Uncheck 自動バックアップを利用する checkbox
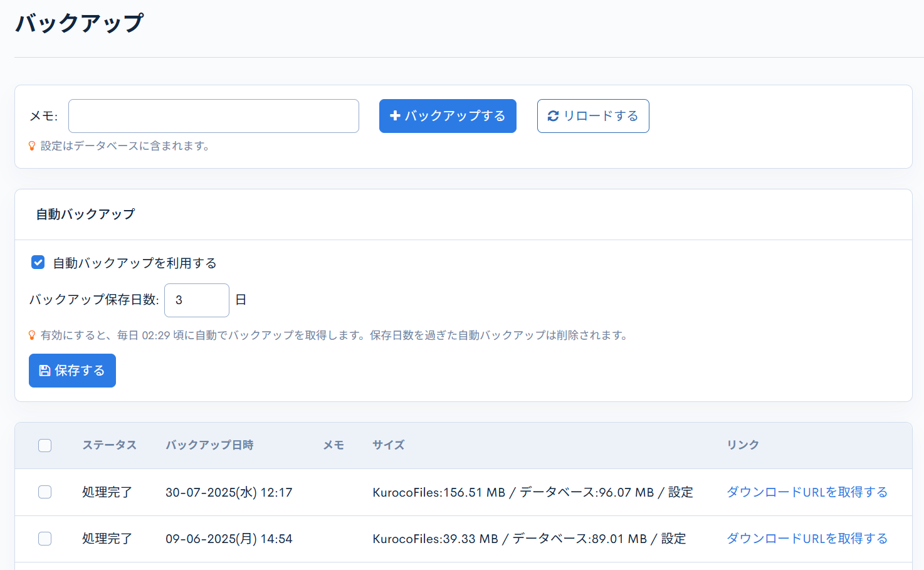The height and width of the screenshot is (570, 924). click(x=38, y=263)
